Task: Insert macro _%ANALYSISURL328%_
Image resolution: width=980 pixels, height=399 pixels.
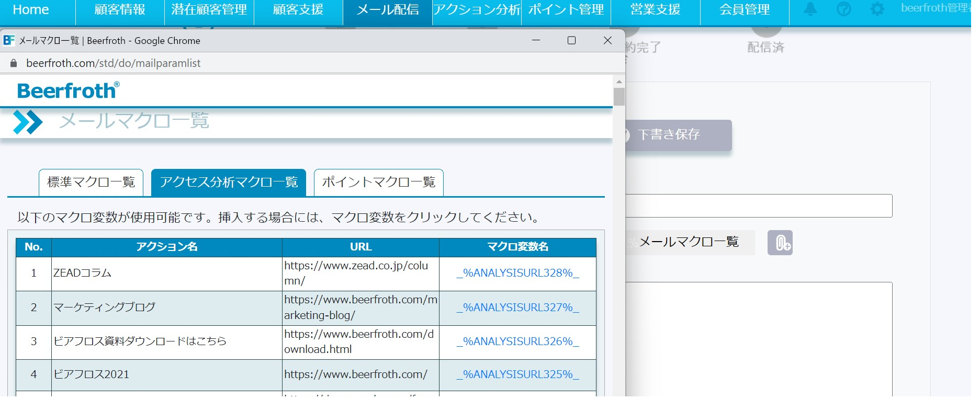Action: pyautogui.click(x=517, y=273)
